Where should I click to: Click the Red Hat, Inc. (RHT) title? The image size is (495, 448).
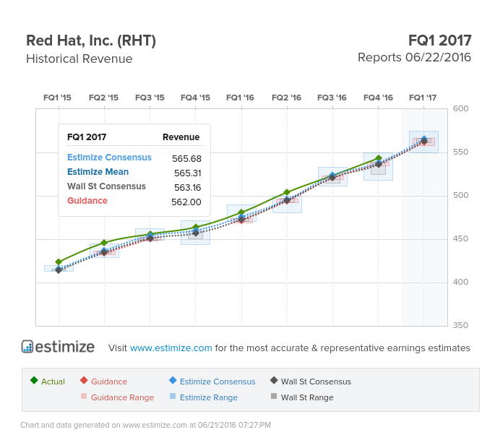click(x=91, y=40)
